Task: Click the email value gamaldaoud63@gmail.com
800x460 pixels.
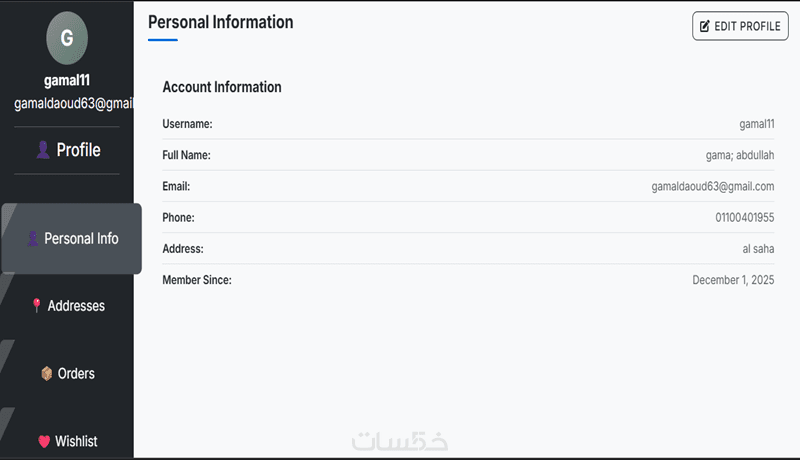Action: tap(713, 187)
